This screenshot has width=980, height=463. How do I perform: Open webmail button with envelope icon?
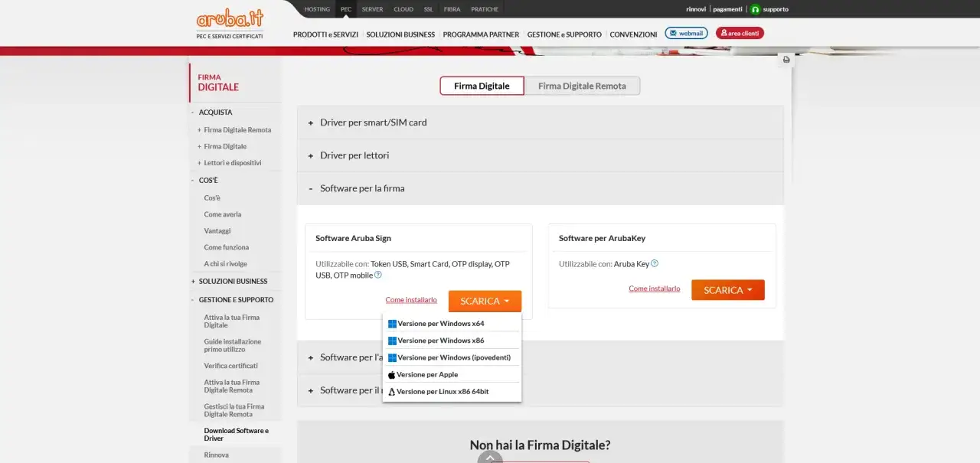[x=686, y=33]
